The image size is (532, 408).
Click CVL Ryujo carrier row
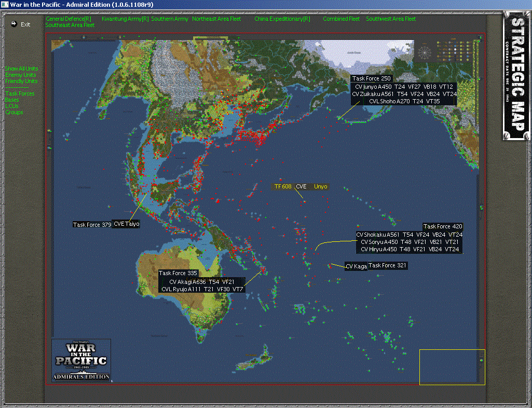(x=202, y=289)
